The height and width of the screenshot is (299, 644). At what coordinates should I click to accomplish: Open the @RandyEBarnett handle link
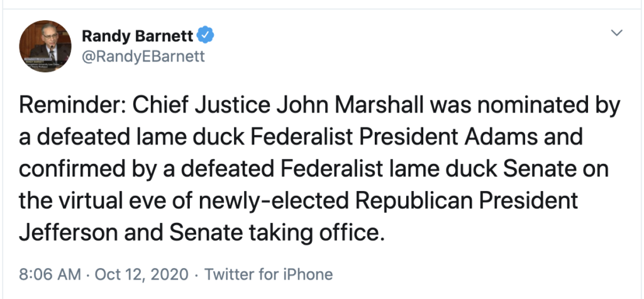[x=143, y=56]
